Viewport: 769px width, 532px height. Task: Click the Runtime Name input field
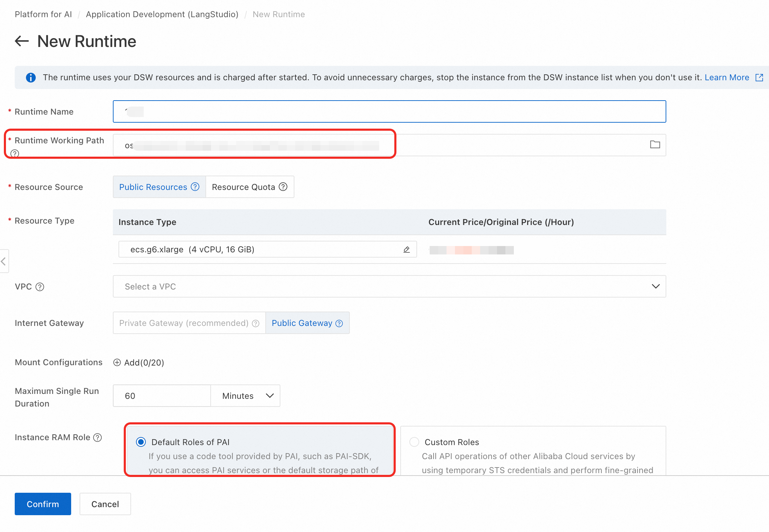coord(389,111)
